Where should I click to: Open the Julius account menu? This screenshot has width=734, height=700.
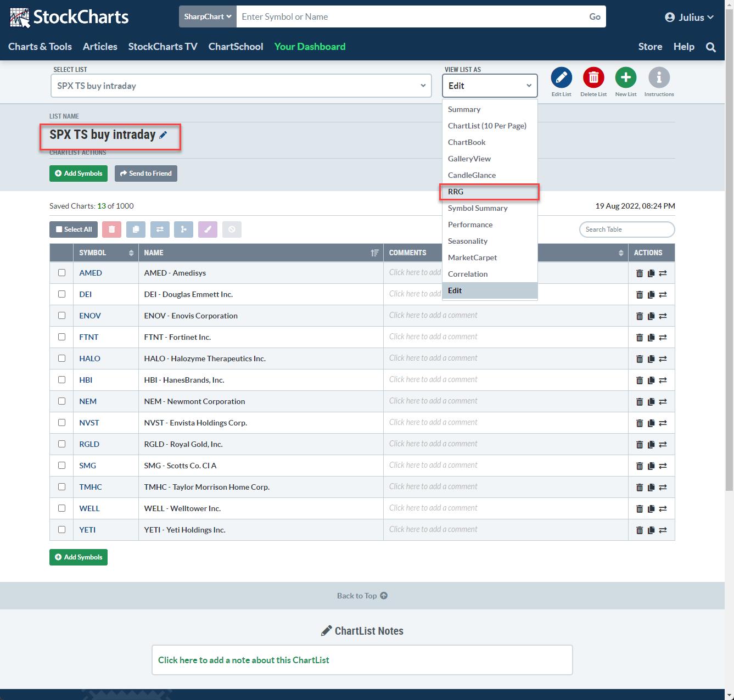pyautogui.click(x=689, y=17)
